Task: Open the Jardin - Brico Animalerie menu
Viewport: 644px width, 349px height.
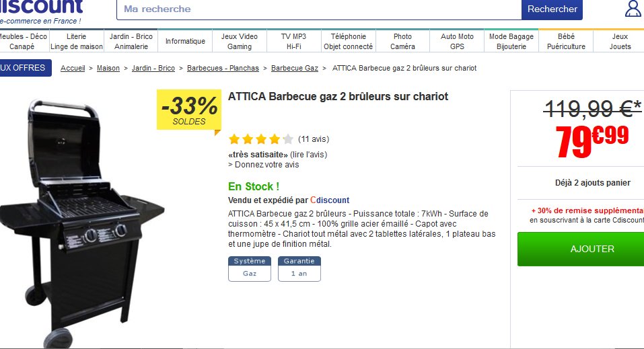Action: [131, 41]
